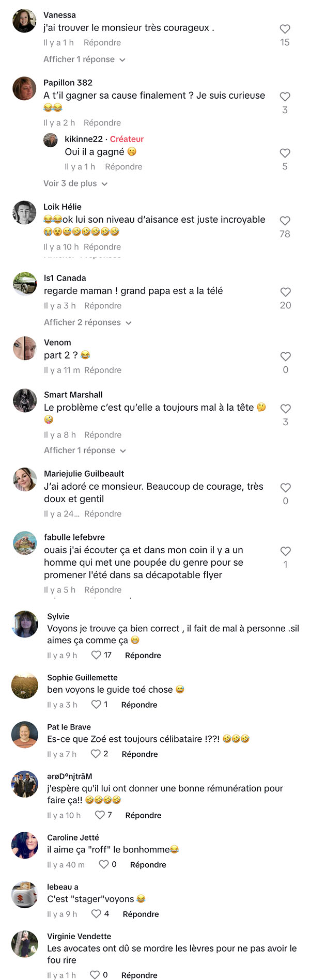Screen dimensions: 310x980
Task: Heart Loik Hélie's comment with 78 likes
Action: click(285, 221)
